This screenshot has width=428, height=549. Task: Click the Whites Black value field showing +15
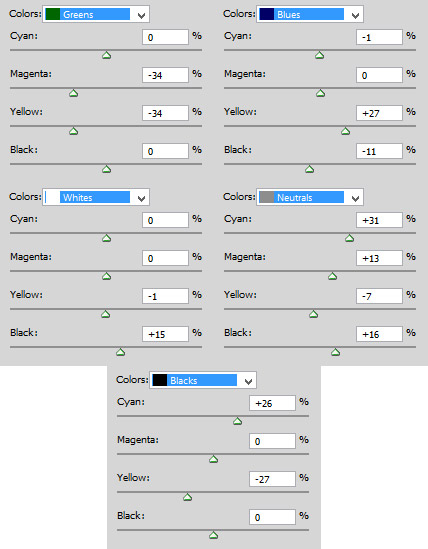(165, 334)
